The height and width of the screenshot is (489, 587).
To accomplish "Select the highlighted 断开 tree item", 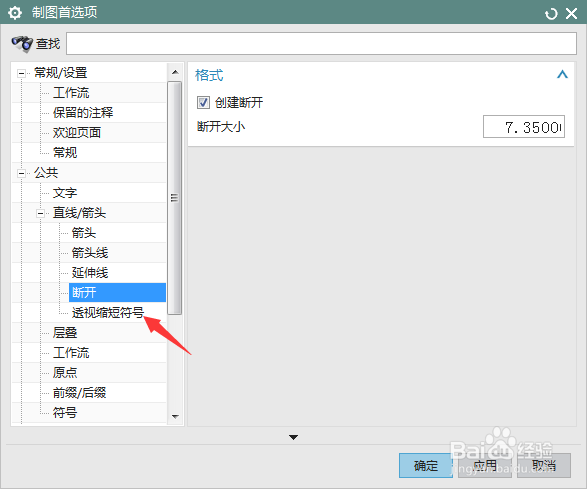I will pos(117,292).
